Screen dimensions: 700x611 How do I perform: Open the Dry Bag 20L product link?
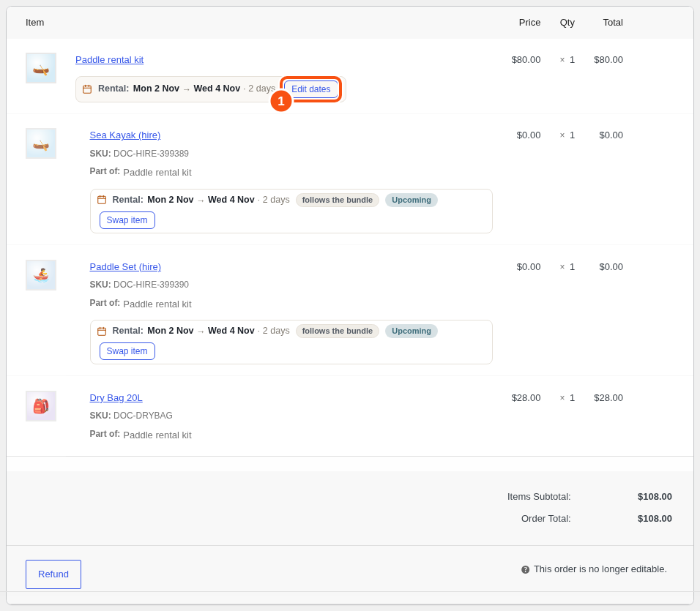click(116, 398)
